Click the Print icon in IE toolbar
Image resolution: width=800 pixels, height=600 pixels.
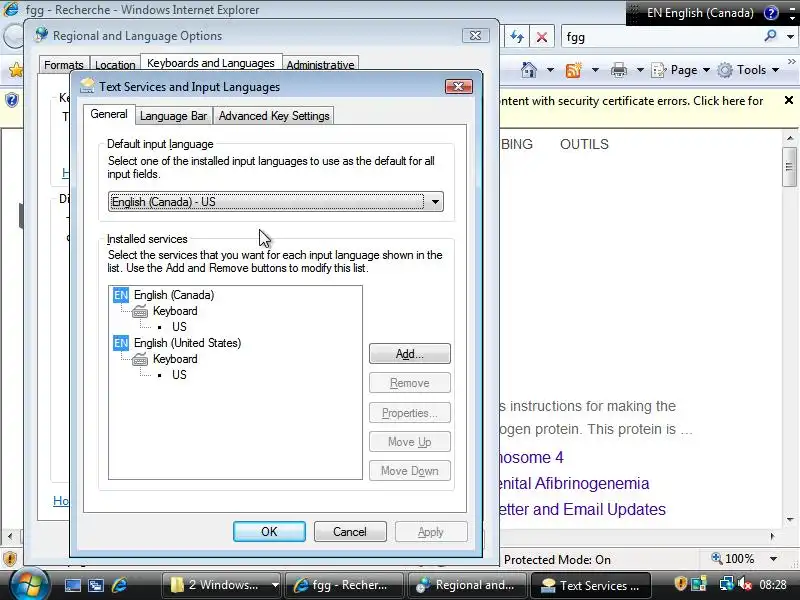pos(619,69)
